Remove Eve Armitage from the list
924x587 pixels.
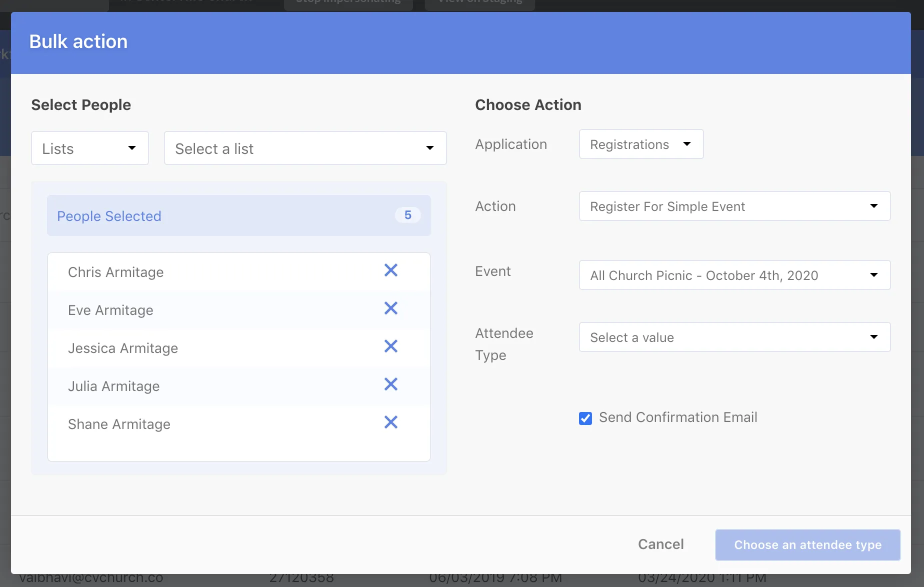390,308
